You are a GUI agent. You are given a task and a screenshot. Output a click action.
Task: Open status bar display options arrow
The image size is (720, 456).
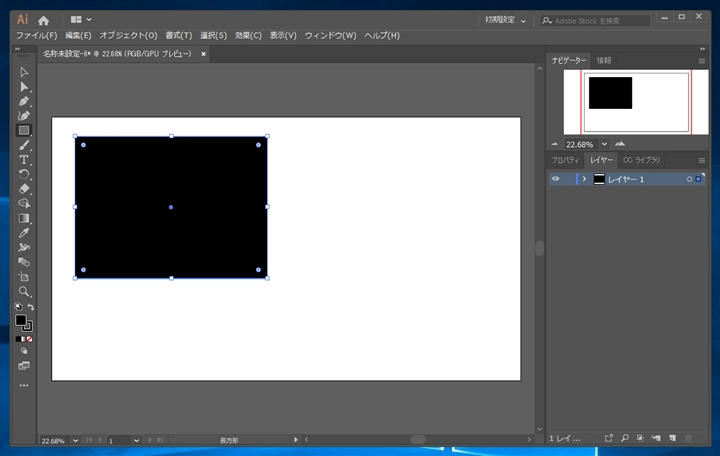296,440
